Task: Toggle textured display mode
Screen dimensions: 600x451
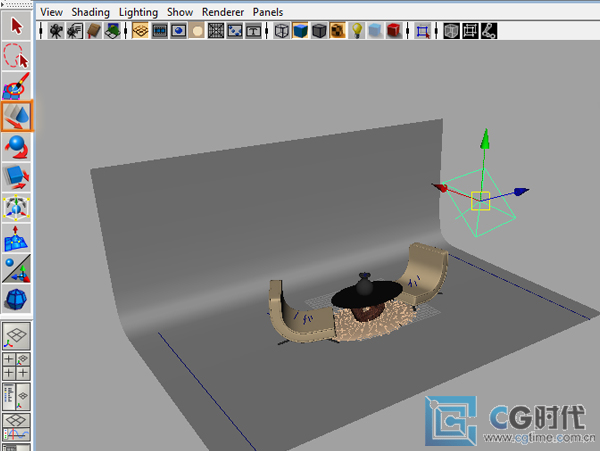Action: coord(338,31)
